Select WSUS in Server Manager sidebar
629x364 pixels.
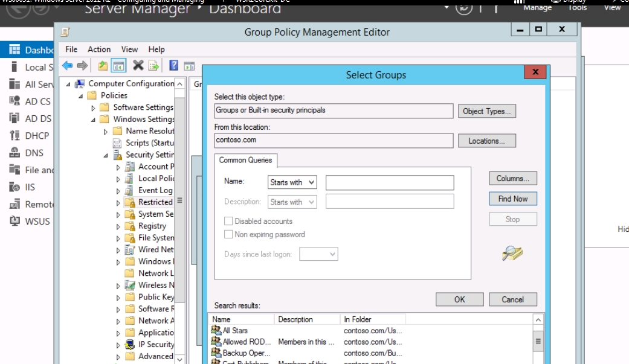coord(37,221)
